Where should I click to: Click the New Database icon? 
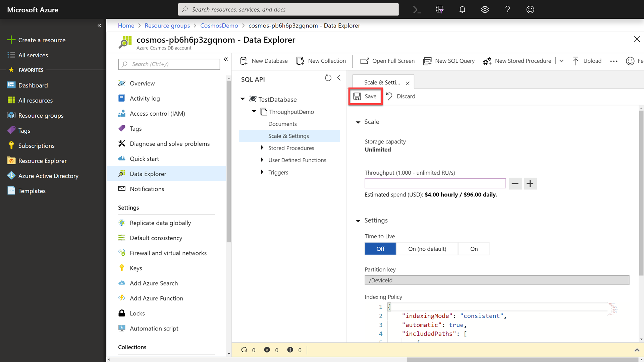(x=244, y=61)
